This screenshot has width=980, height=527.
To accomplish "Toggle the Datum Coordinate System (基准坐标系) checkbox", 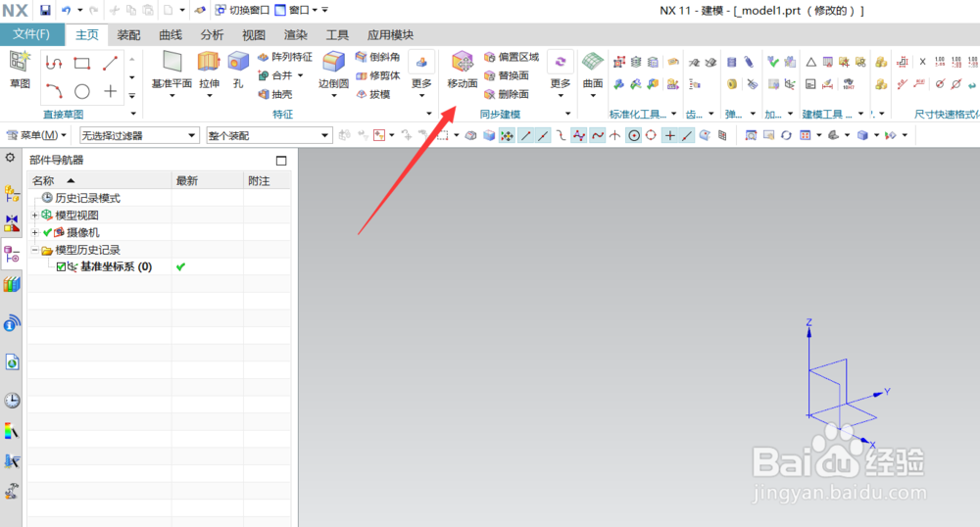I will [61, 266].
